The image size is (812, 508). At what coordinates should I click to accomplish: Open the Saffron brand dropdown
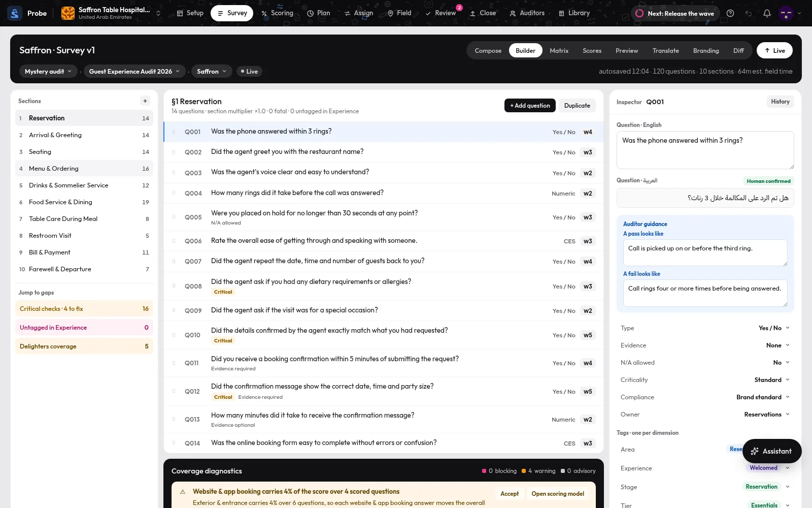click(212, 72)
